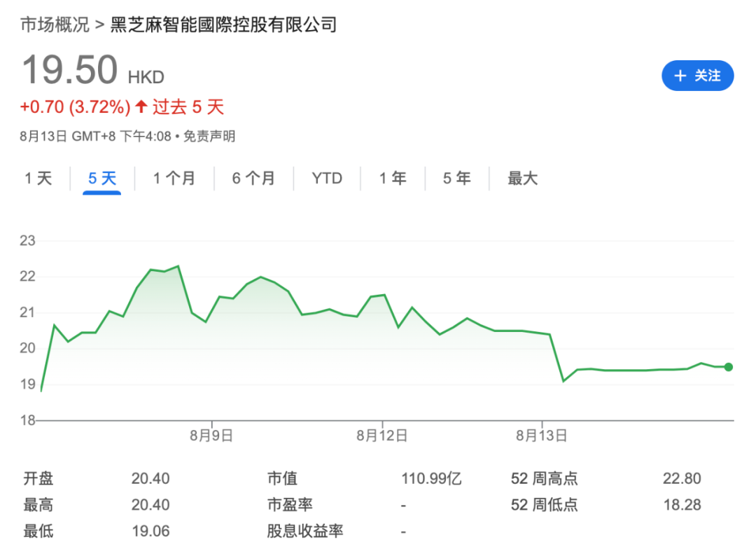
Task: Click the plus icon in 关注 button
Action: point(680,76)
